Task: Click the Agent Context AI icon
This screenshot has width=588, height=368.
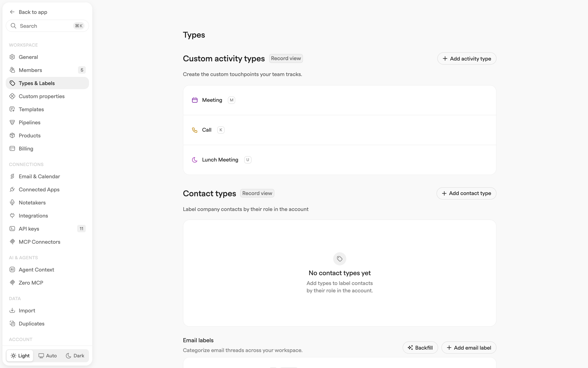Action: tap(12, 270)
